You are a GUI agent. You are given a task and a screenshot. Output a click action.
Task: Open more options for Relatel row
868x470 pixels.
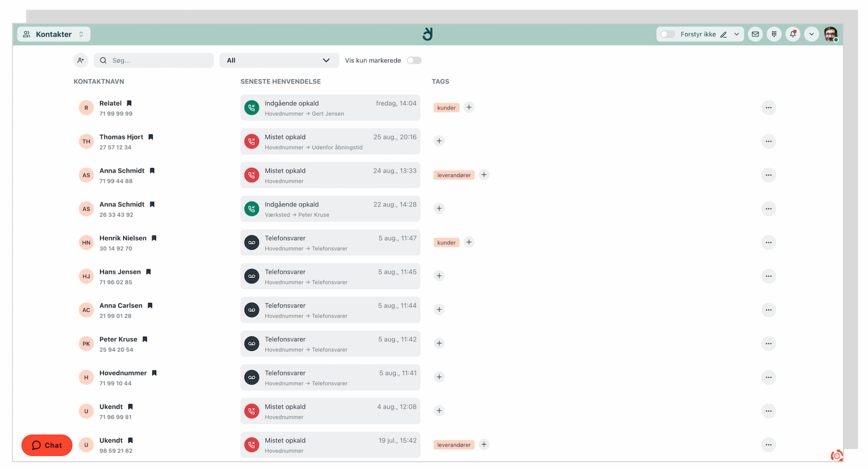coord(769,108)
